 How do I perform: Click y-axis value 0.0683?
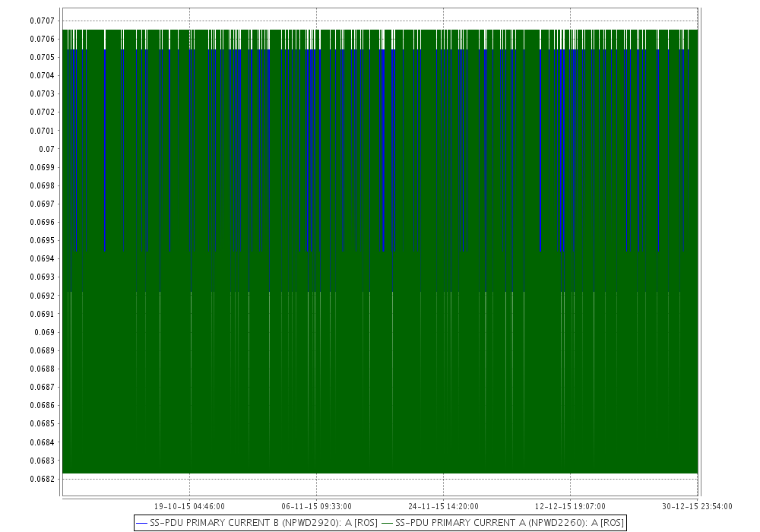(42, 461)
